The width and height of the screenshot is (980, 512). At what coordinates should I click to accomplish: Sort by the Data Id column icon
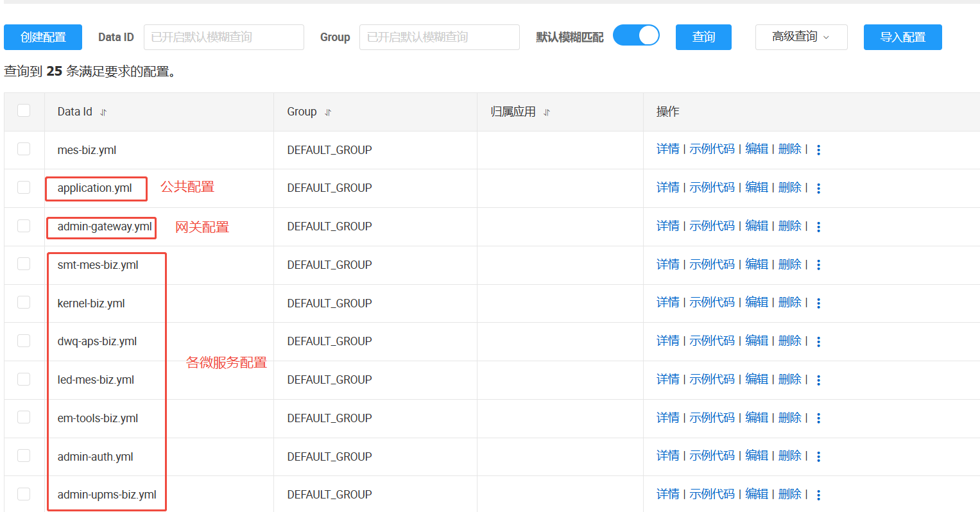[x=103, y=112]
